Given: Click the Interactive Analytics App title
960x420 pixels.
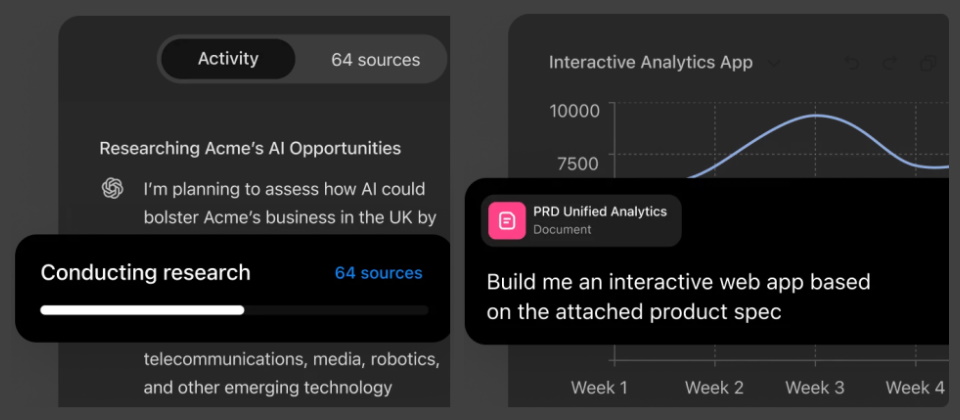Looking at the screenshot, I should (650, 63).
